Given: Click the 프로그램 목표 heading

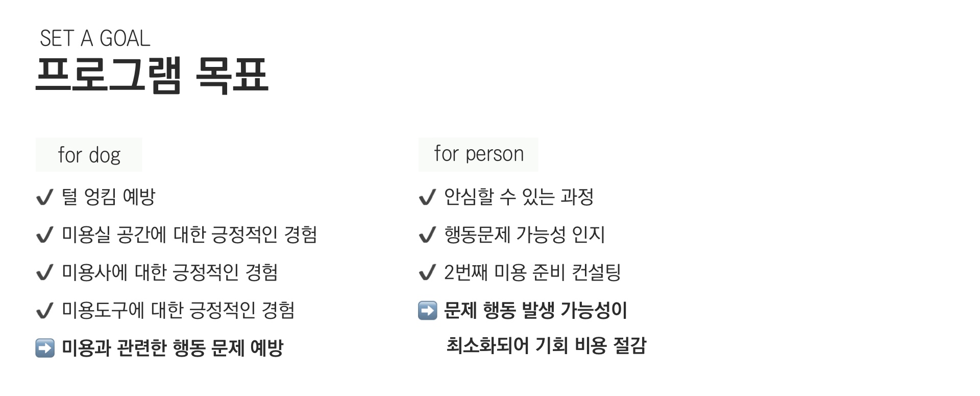Looking at the screenshot, I should (x=152, y=76).
